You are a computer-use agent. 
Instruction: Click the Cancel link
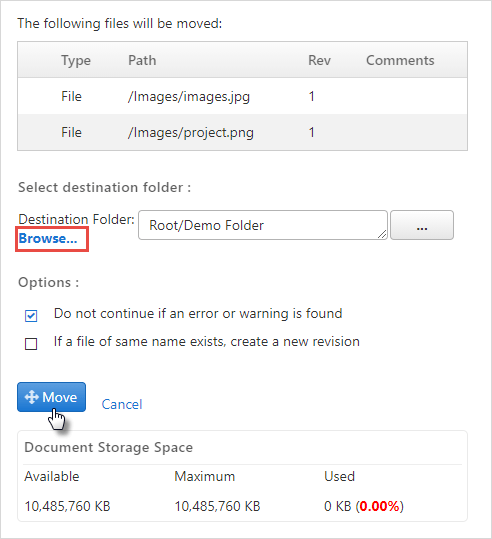tap(122, 404)
